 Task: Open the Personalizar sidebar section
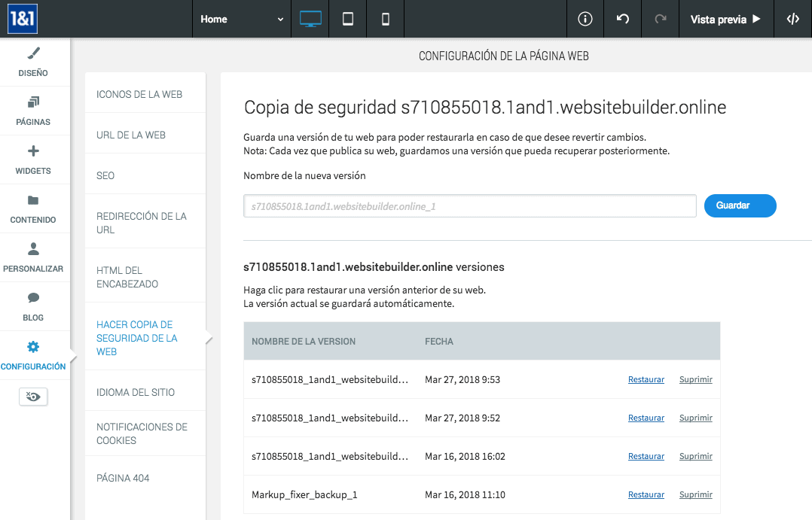pyautogui.click(x=33, y=257)
